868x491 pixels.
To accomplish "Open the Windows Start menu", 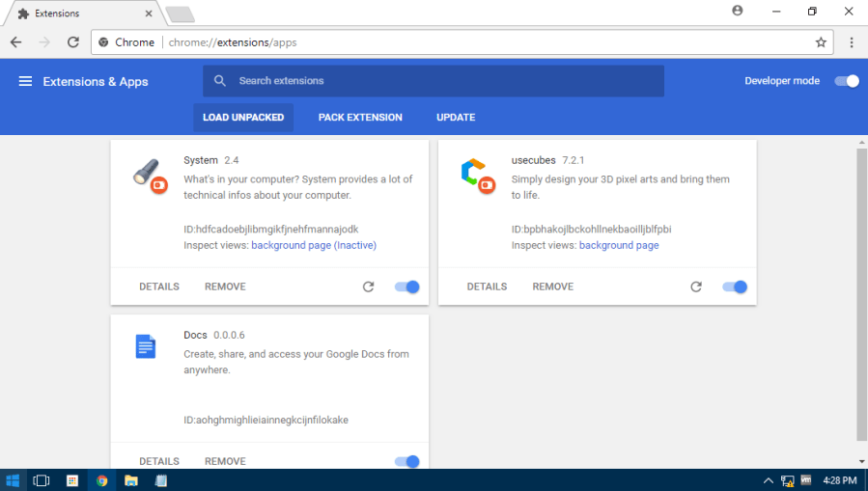I will (x=14, y=479).
